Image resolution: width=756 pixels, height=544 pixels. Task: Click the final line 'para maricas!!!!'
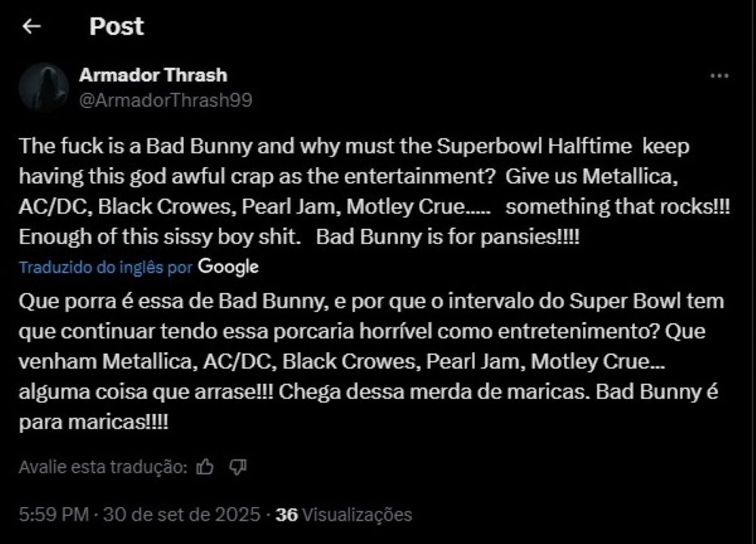click(x=94, y=422)
